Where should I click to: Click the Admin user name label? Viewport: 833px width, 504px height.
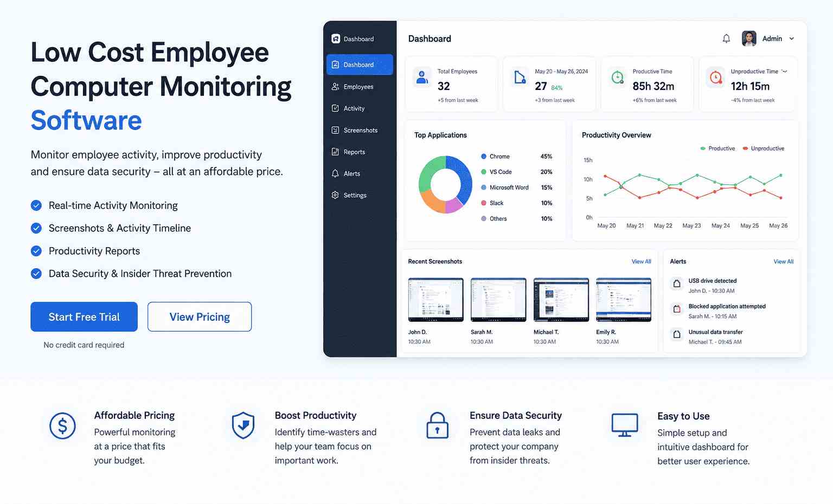tap(772, 38)
